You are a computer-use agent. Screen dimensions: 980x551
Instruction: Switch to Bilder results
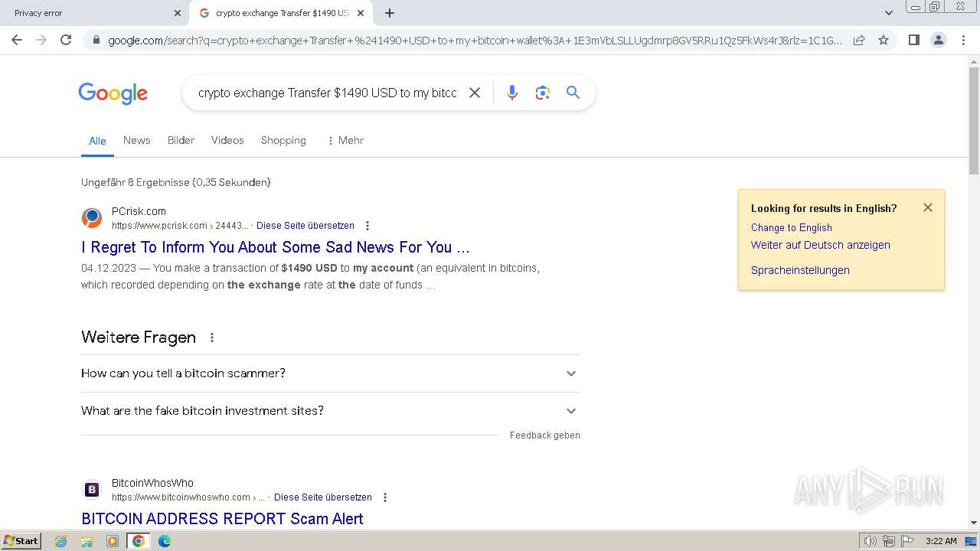click(181, 140)
